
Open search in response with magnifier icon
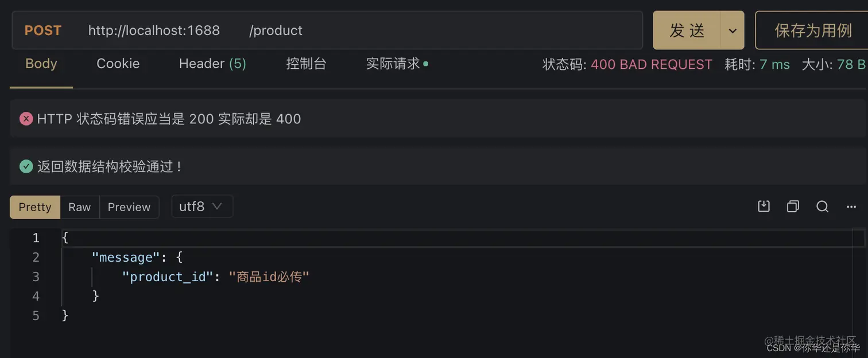tap(822, 206)
